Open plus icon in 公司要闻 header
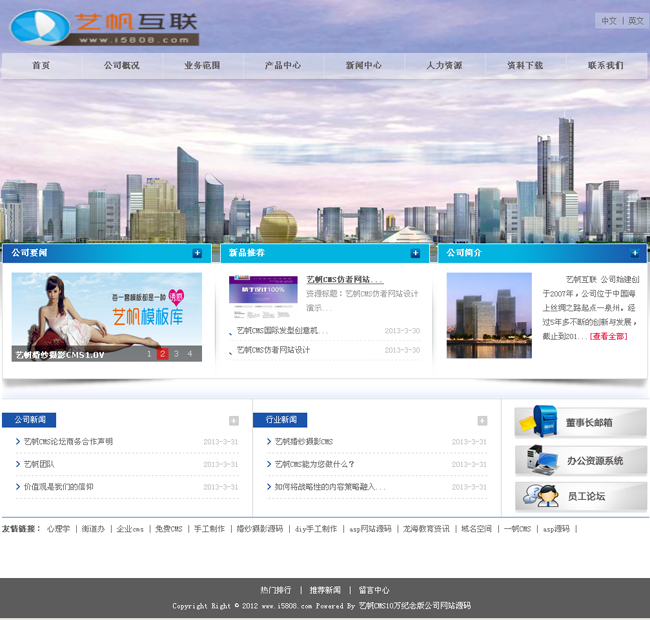The width and height of the screenshot is (650, 620). click(197, 253)
